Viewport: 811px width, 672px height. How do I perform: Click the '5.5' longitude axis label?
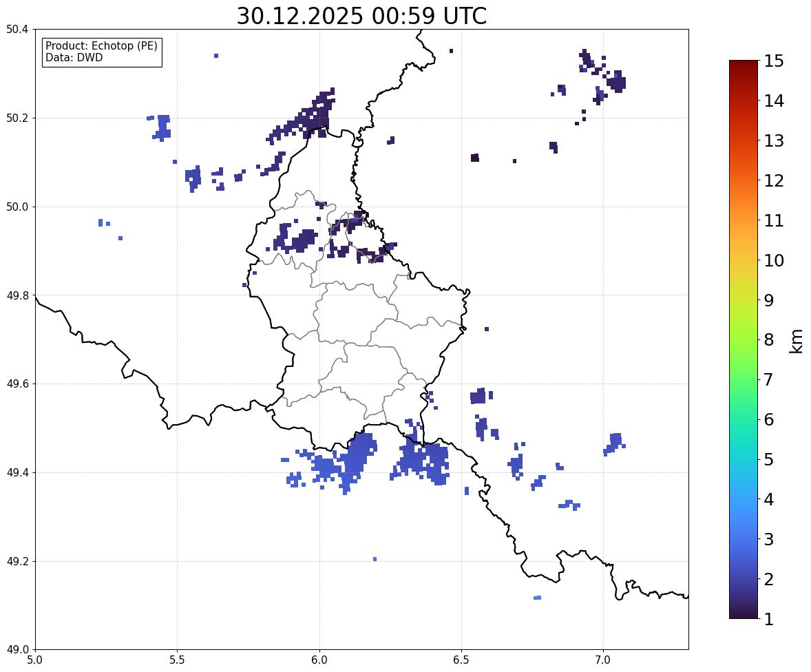[177, 660]
